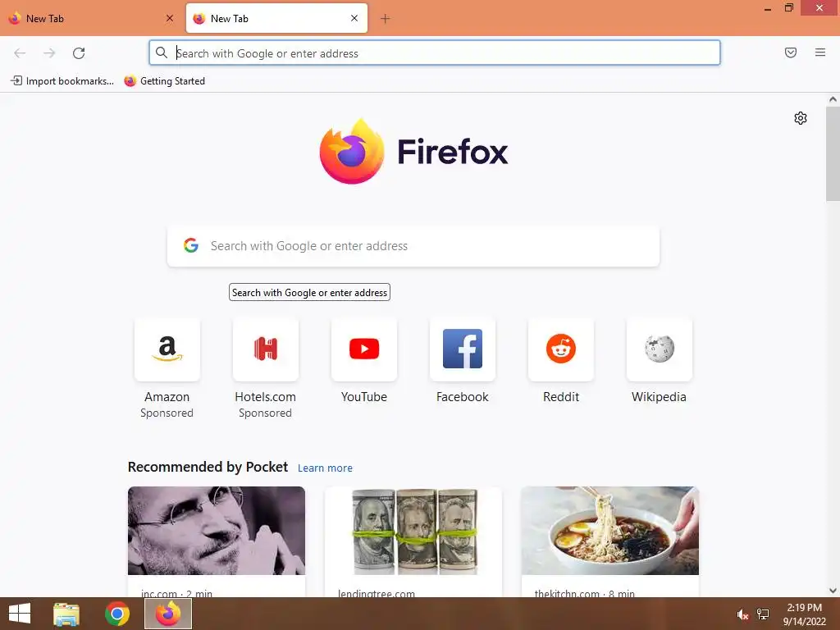Open the Wikipedia shortcut tile
This screenshot has height=630, width=840.
(659, 349)
